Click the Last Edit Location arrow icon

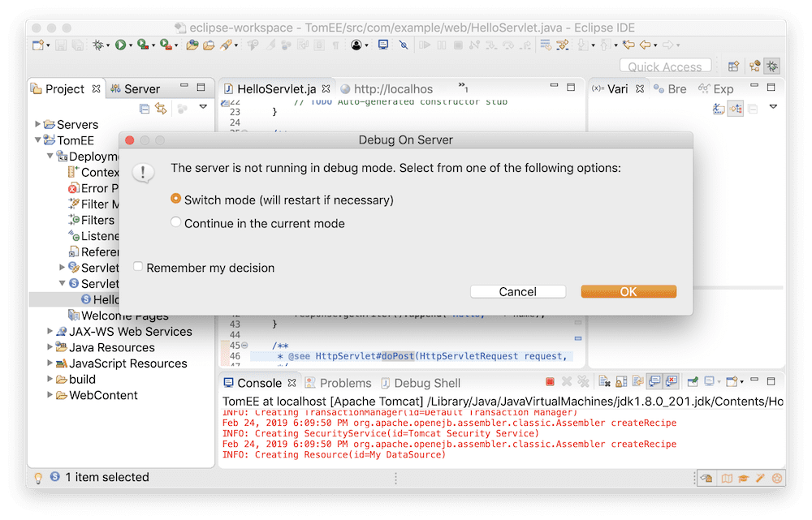(628, 45)
